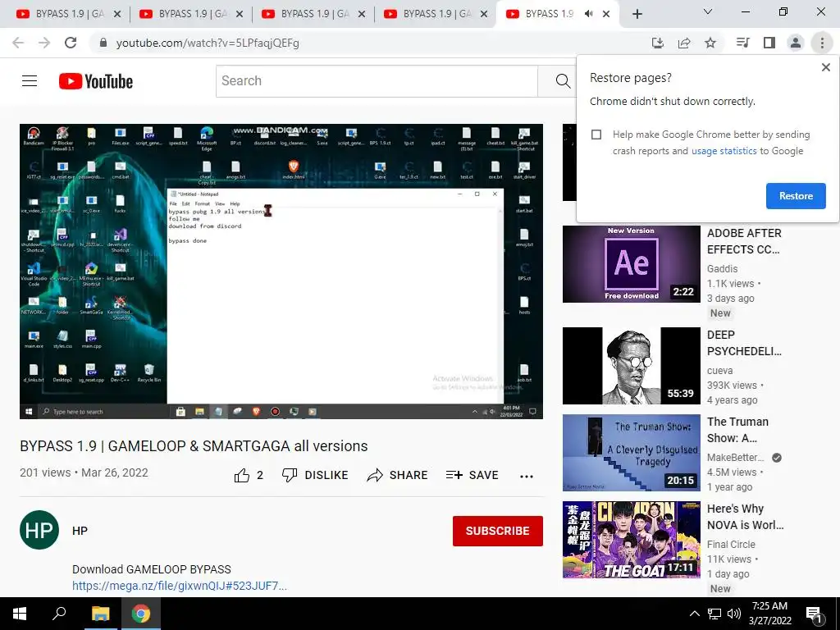Reload the YouTube page

tap(71, 43)
